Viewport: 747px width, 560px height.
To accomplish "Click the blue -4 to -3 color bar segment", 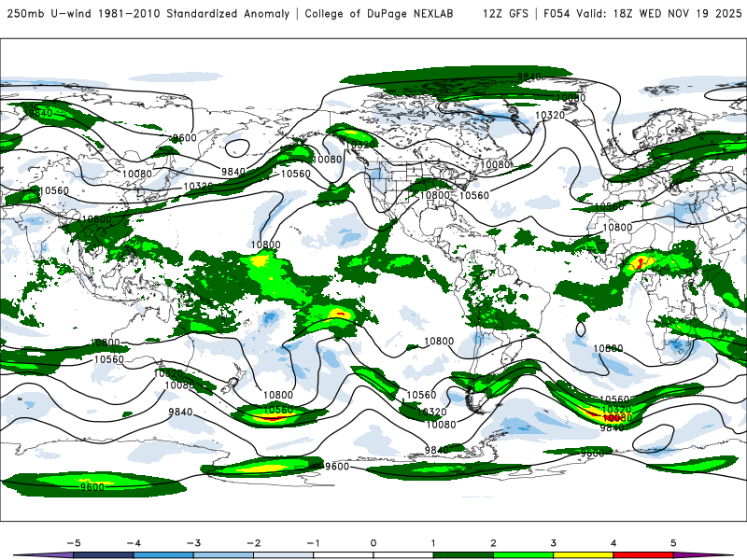I will [x=163, y=555].
